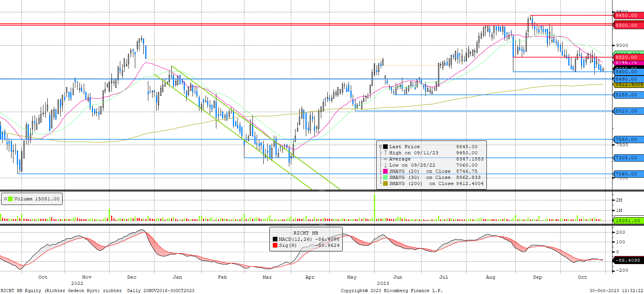Click the black Last Price color swatch
Screen dimensions: 644x294
point(385,147)
